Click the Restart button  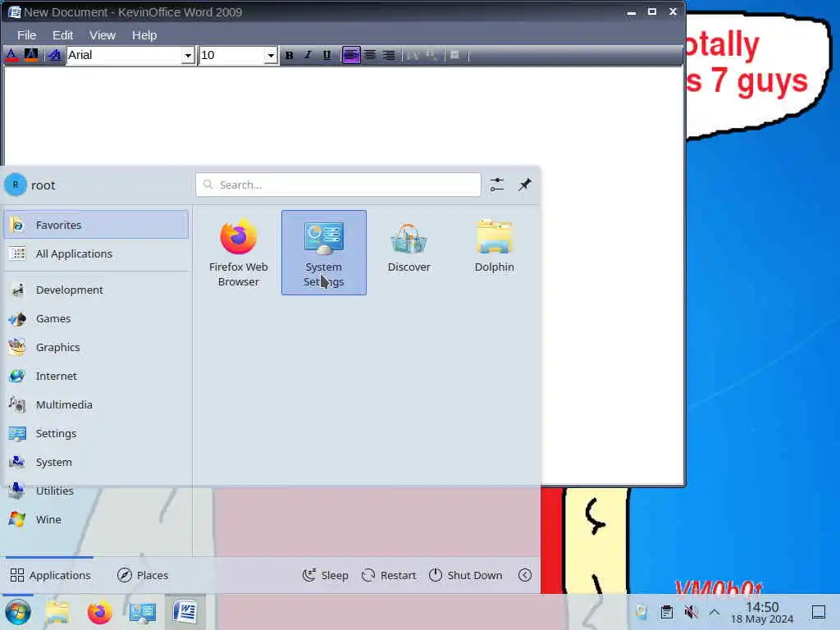coord(389,575)
